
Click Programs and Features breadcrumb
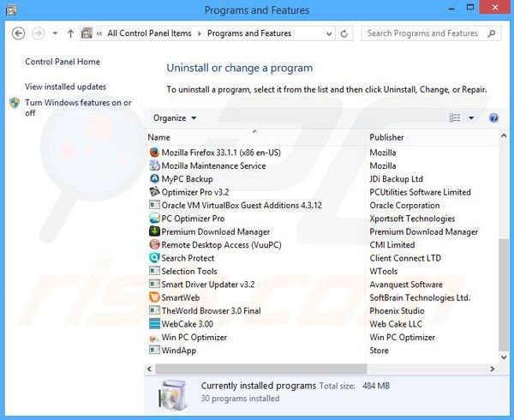click(249, 33)
